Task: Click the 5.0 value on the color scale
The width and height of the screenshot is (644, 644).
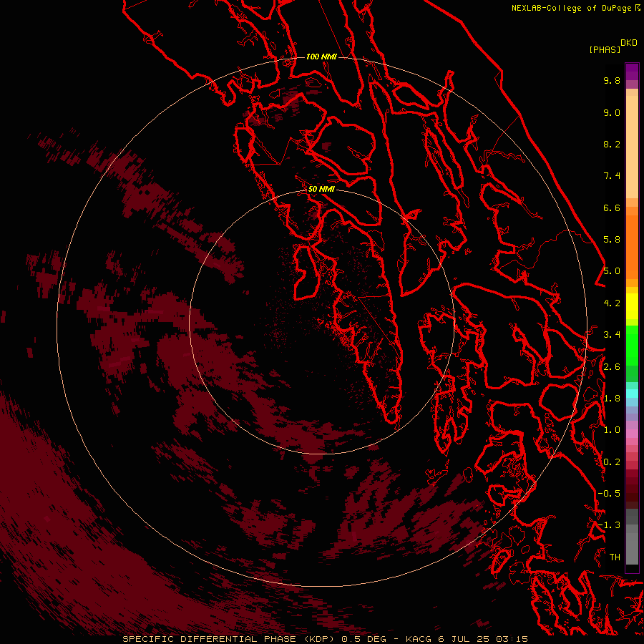Action: (x=612, y=271)
